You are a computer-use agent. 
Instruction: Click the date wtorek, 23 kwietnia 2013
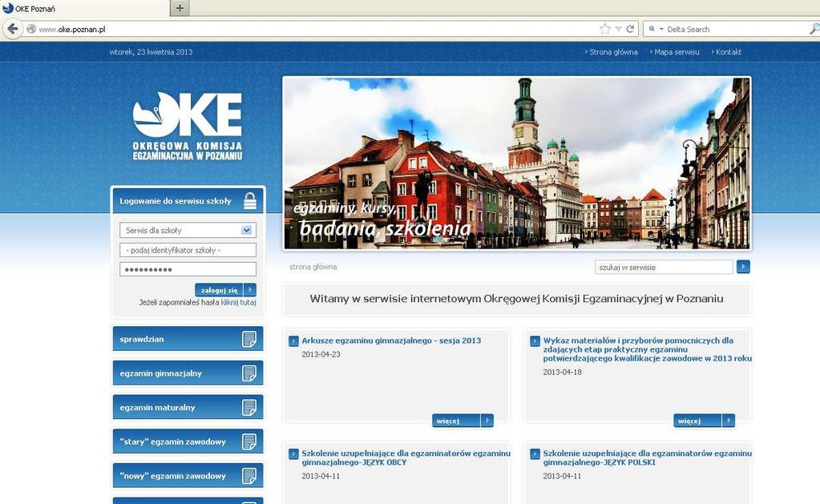click(151, 52)
